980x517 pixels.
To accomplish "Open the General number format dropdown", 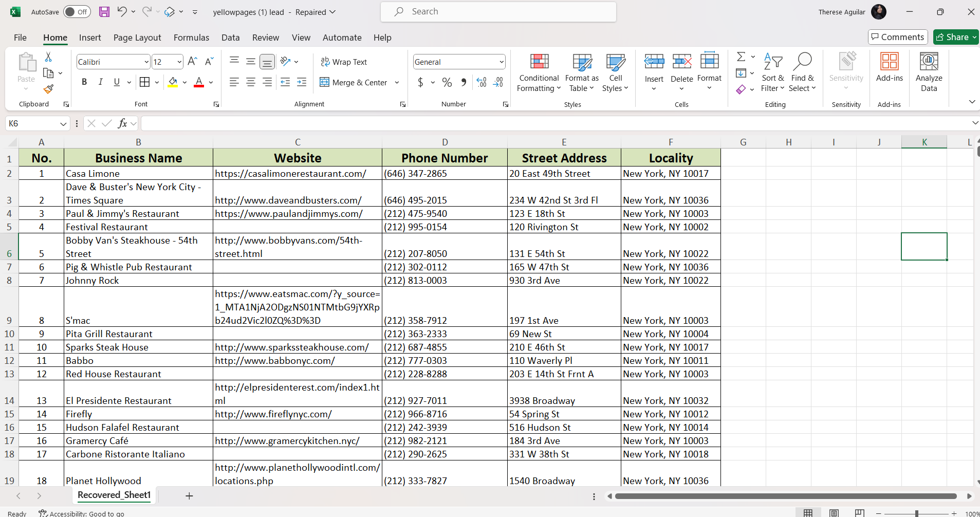I will click(502, 62).
